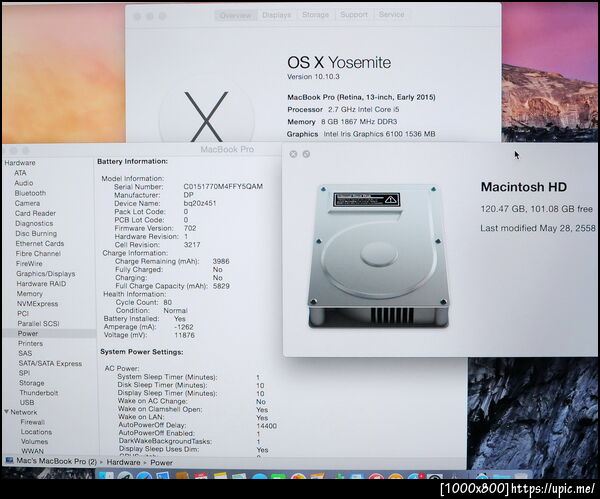Select ATA in the Hardware list
This screenshot has width=600, height=499.
point(20,173)
